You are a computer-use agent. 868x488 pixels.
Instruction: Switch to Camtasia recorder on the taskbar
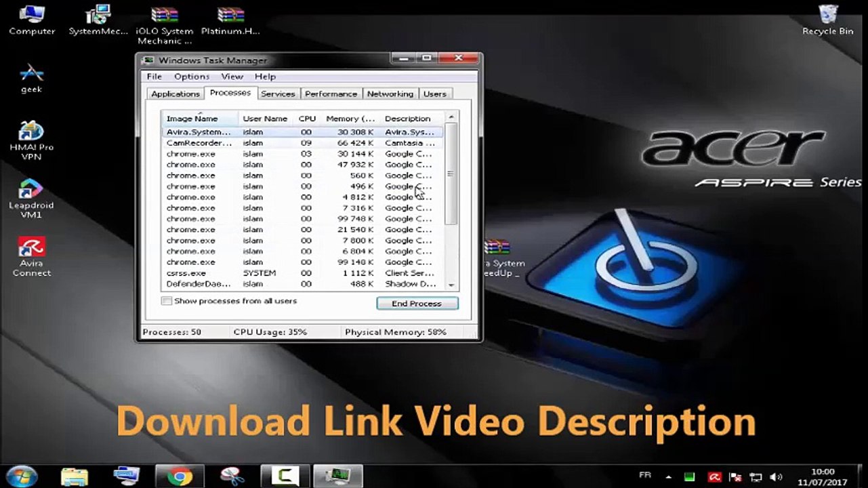click(x=285, y=476)
